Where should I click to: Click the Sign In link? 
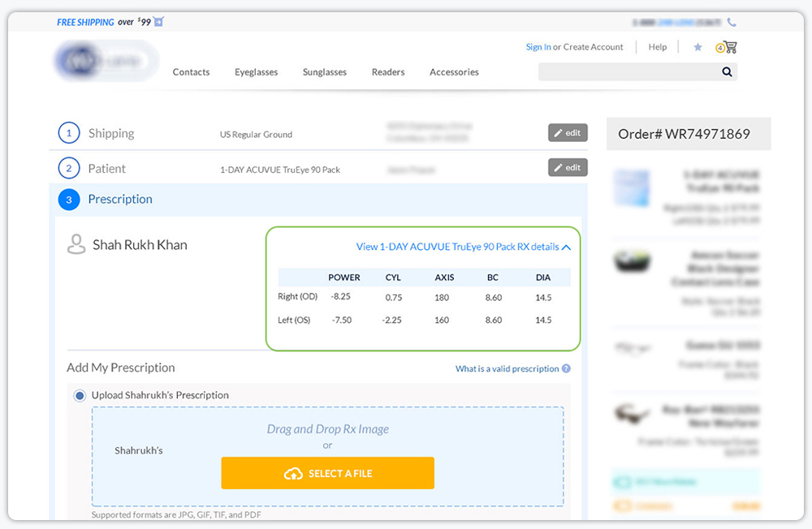538,47
